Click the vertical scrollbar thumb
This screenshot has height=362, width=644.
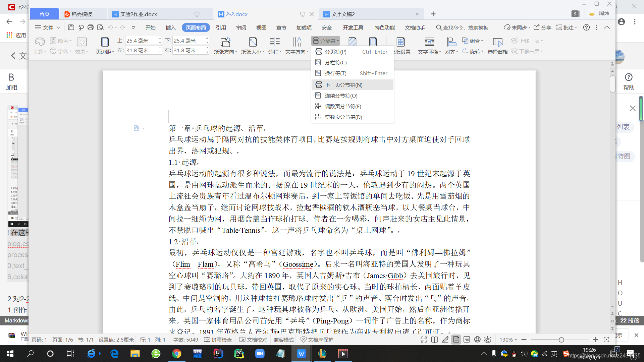[x=612, y=84]
